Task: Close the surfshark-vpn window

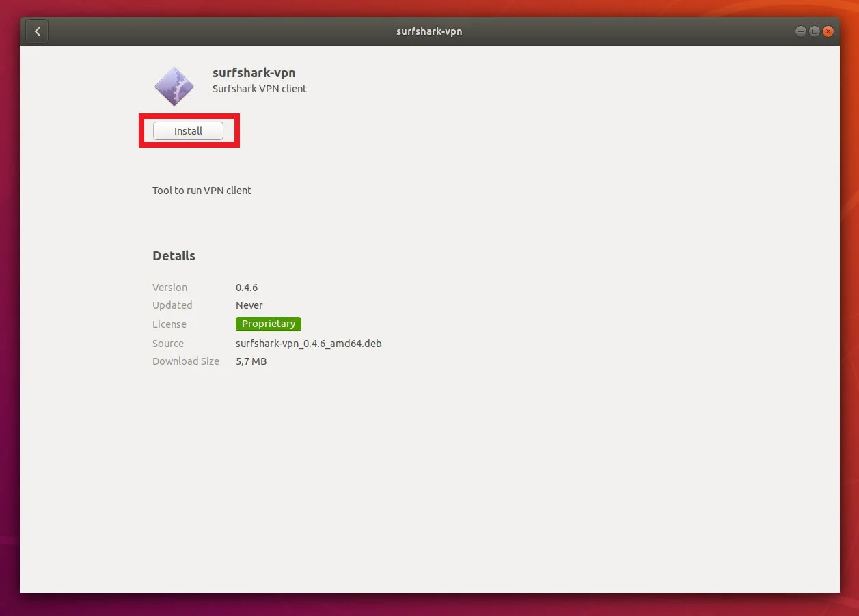Action: click(x=828, y=31)
